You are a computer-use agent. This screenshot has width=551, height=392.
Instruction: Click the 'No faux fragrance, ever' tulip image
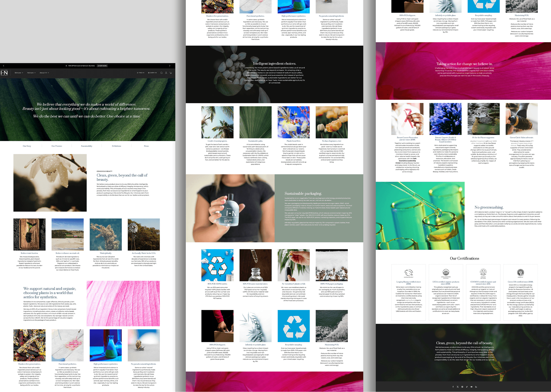[x=332, y=122]
